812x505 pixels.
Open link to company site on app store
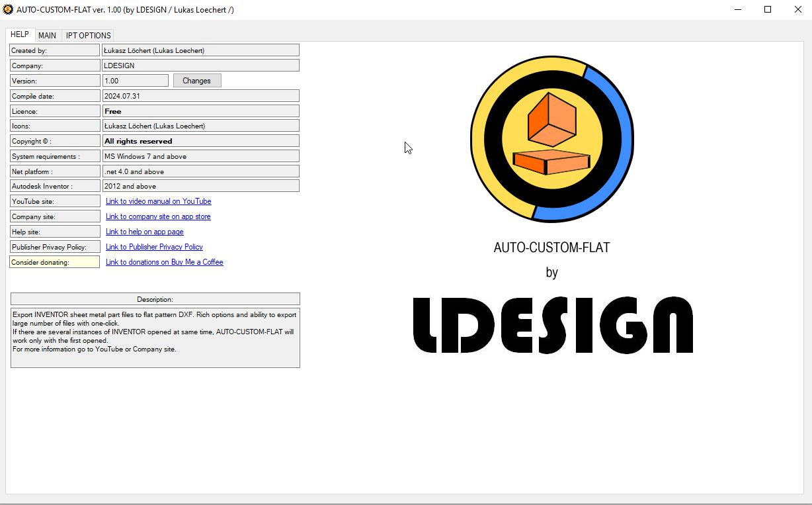tap(158, 216)
